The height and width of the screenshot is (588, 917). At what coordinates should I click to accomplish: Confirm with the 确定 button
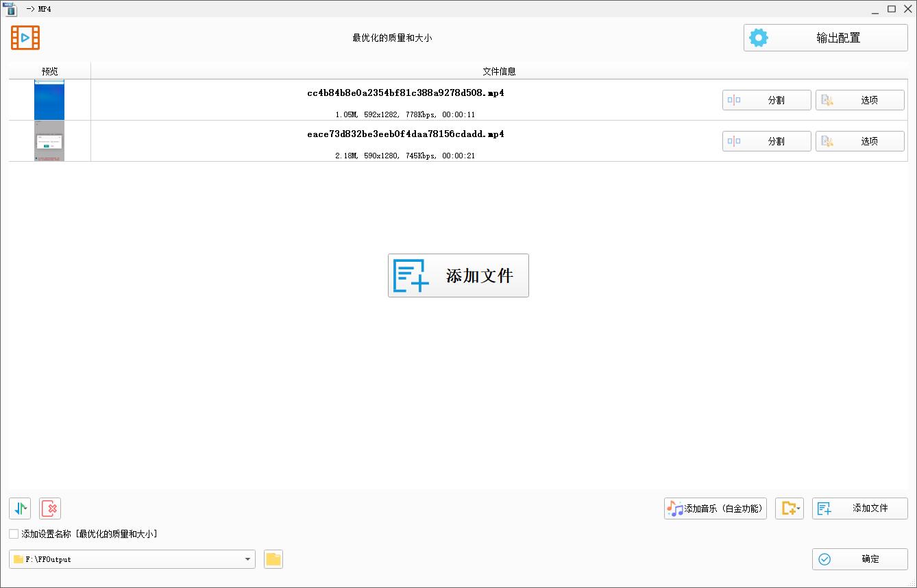(x=859, y=559)
